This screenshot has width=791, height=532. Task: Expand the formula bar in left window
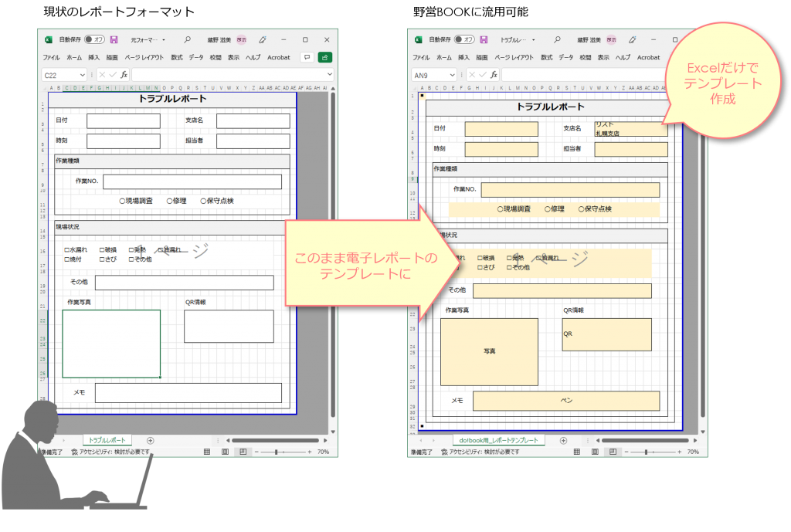coord(330,75)
